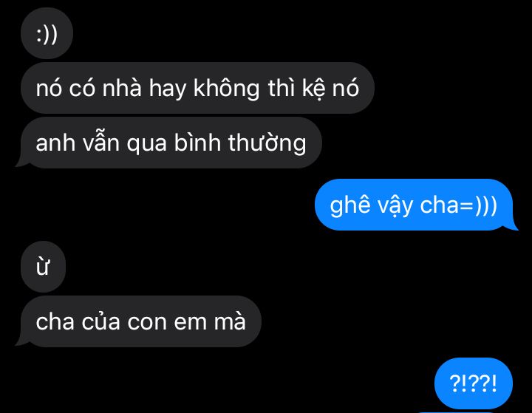Click the "=)))" emoticon in the blue message

point(479,205)
